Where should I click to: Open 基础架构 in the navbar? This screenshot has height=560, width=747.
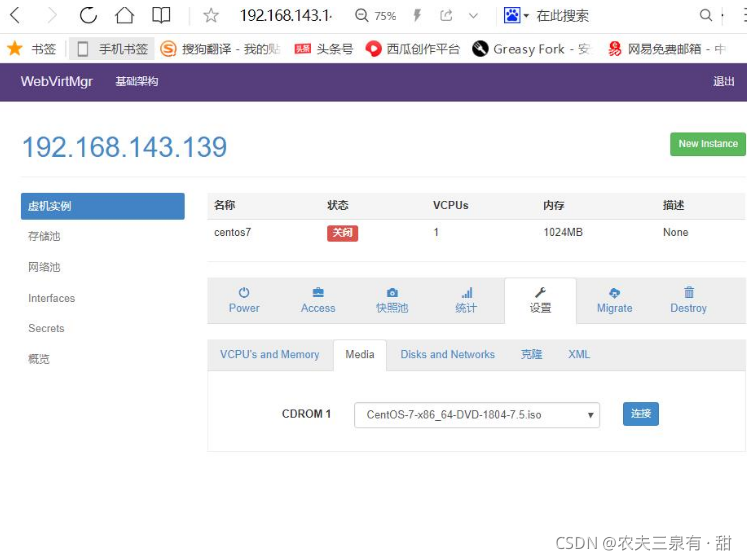click(137, 81)
